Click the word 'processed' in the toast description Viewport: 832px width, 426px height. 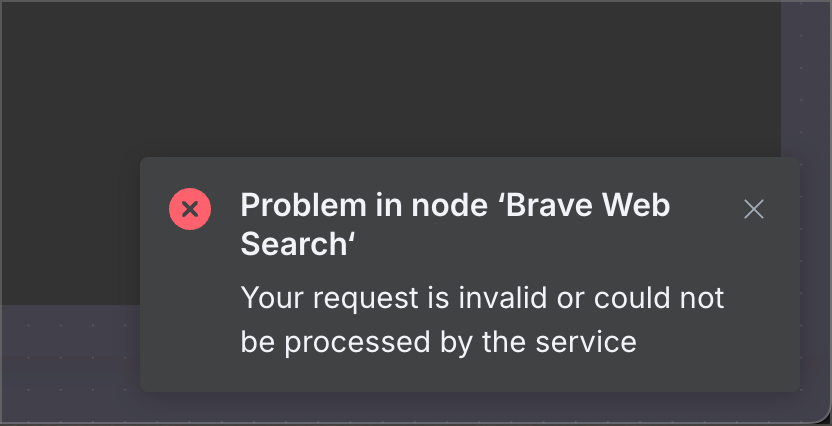click(357, 344)
